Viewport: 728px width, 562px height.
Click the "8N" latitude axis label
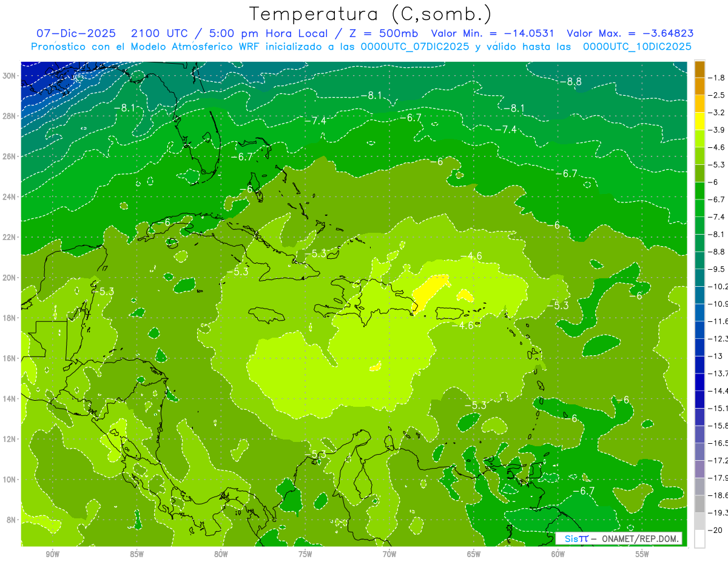coord(12,520)
